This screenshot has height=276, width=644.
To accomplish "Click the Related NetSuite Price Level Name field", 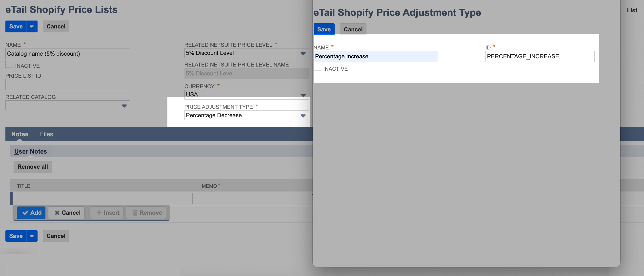I will pos(246,73).
